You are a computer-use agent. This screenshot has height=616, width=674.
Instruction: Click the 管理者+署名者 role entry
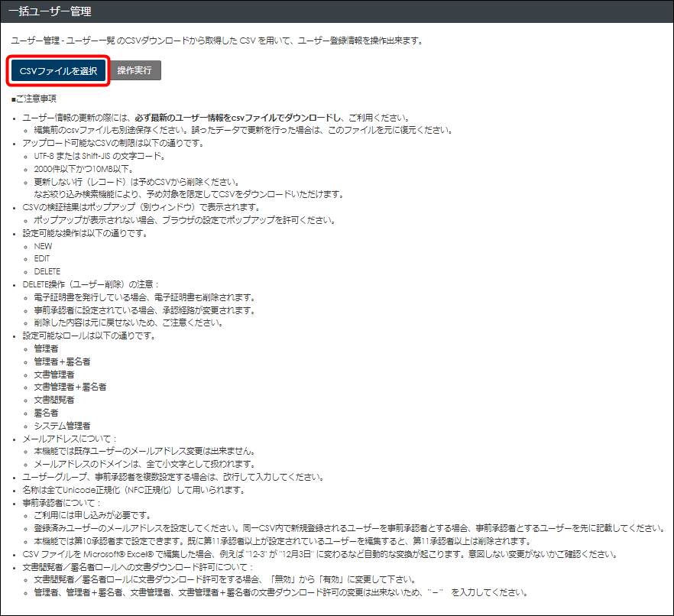pos(62,361)
